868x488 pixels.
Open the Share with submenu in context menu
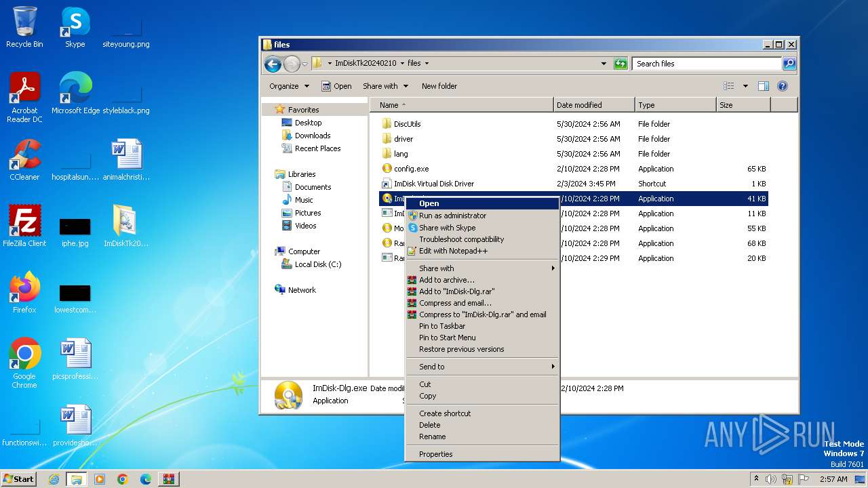[x=482, y=268]
